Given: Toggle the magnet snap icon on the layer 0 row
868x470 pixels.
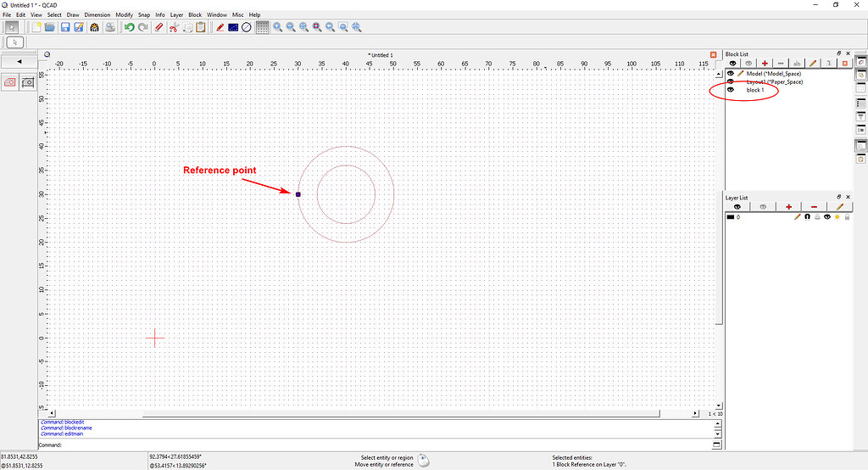Looking at the screenshot, I should [x=807, y=216].
